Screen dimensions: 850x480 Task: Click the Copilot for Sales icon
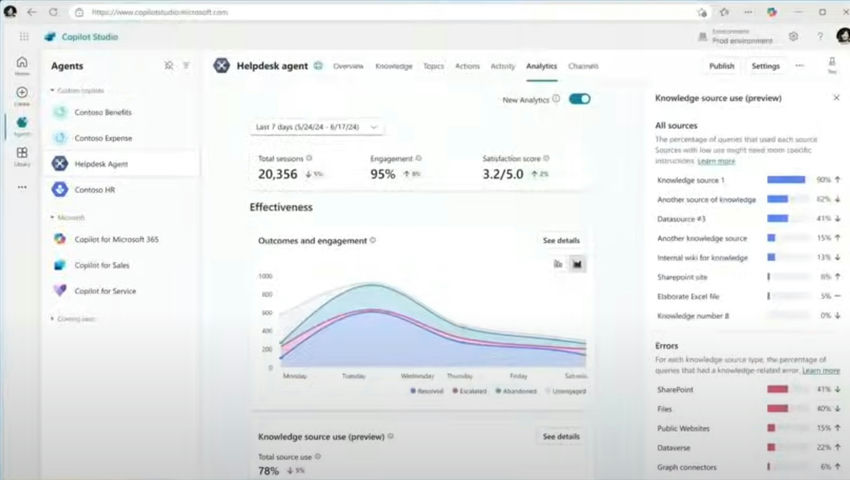tap(60, 265)
